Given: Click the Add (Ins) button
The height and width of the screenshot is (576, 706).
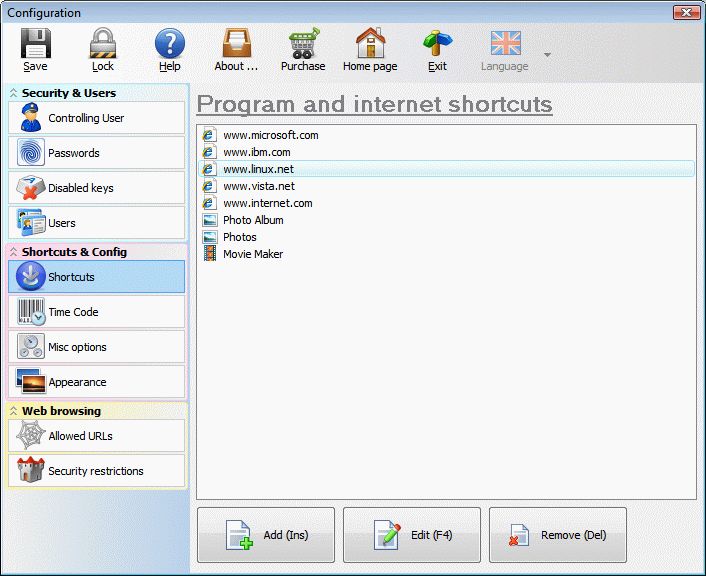Looking at the screenshot, I should [266, 535].
